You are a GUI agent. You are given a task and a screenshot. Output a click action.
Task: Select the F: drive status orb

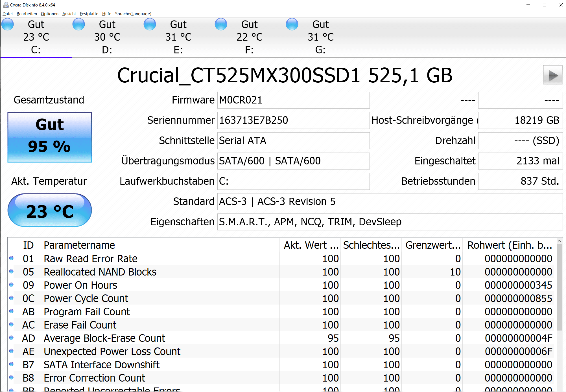pyautogui.click(x=221, y=24)
